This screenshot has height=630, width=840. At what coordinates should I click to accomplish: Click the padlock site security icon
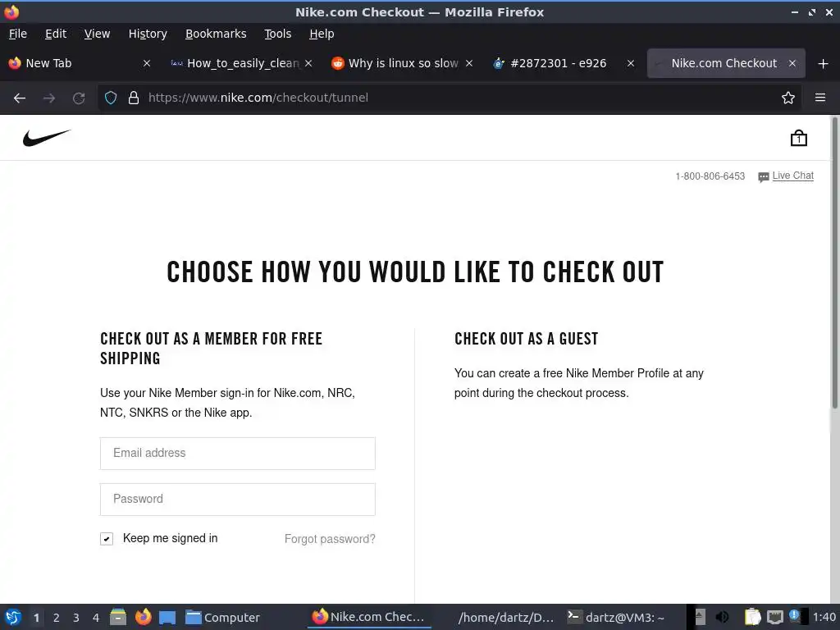coord(134,98)
